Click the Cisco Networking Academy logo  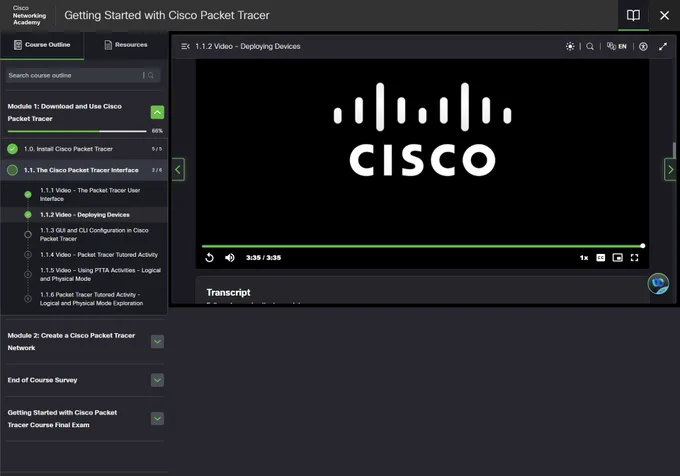pos(29,16)
